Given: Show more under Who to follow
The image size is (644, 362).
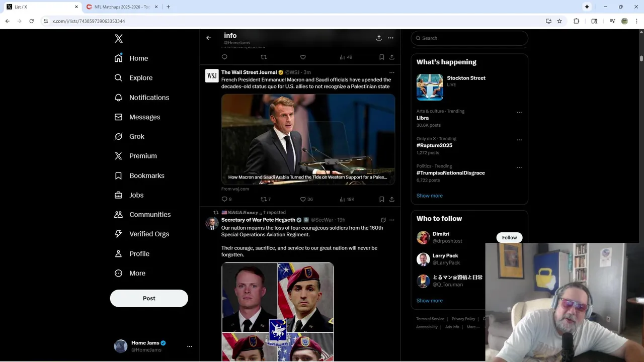Looking at the screenshot, I should 430,301.
